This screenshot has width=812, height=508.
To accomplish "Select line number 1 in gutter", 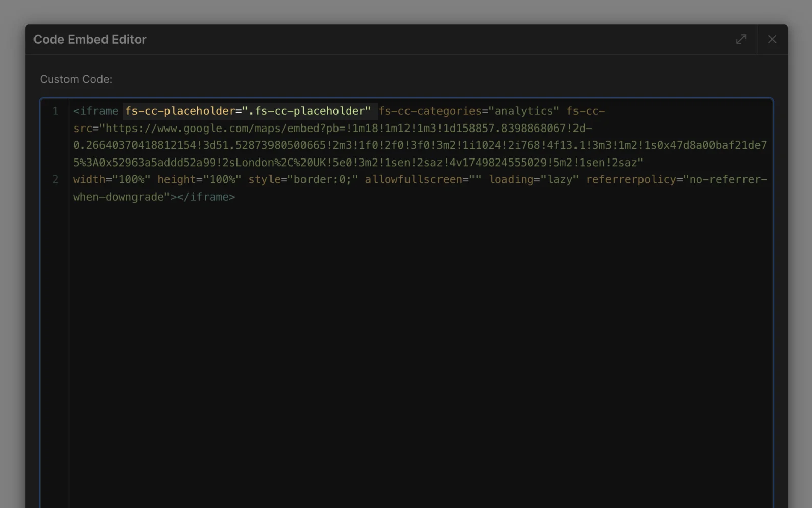I will click(x=55, y=111).
